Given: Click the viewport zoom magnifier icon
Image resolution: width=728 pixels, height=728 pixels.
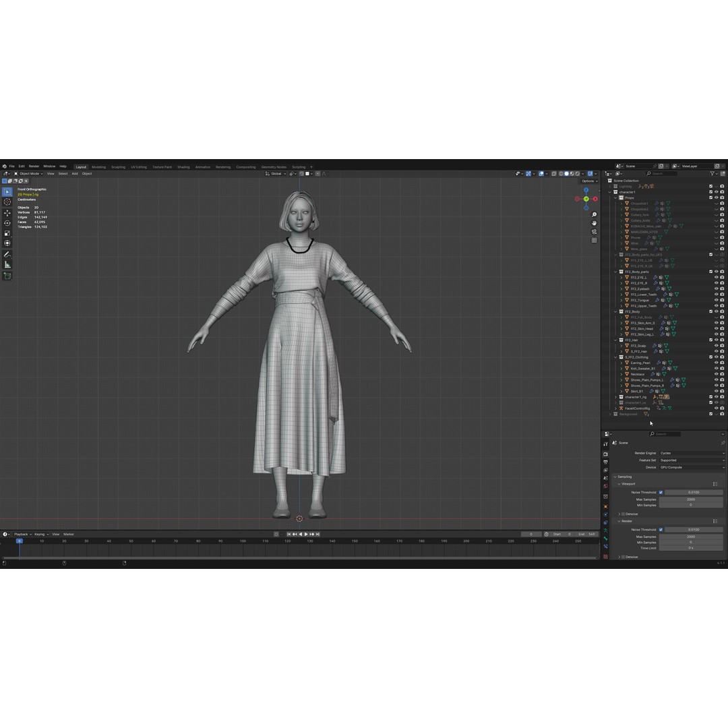Looking at the screenshot, I should click(x=594, y=214).
